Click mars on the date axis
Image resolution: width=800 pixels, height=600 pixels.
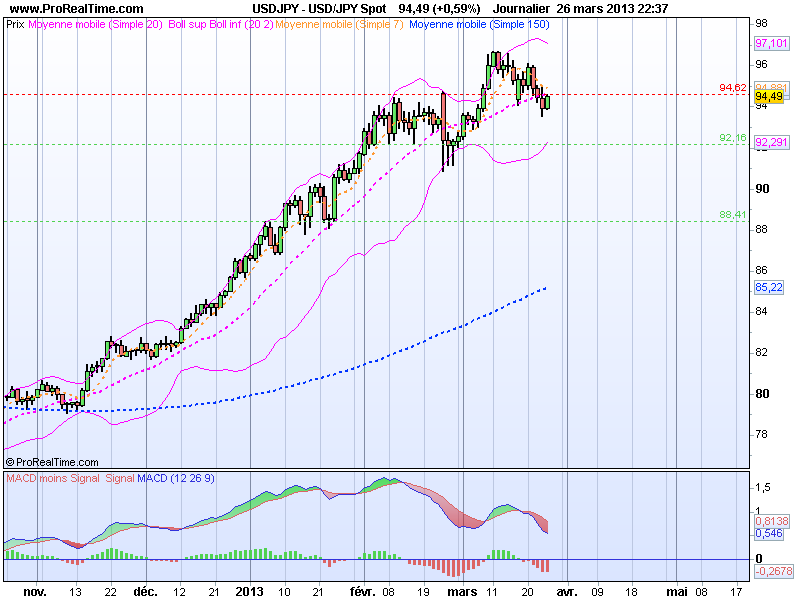coord(461,589)
